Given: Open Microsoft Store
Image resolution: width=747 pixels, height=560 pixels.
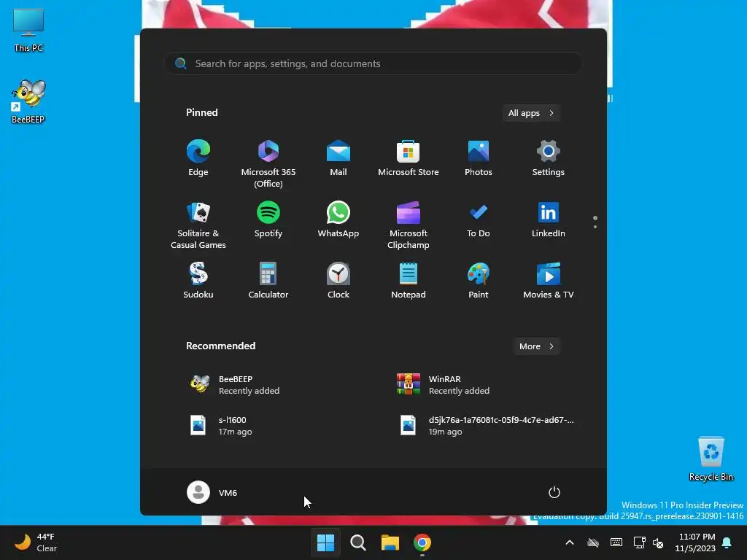Looking at the screenshot, I should pyautogui.click(x=409, y=159).
